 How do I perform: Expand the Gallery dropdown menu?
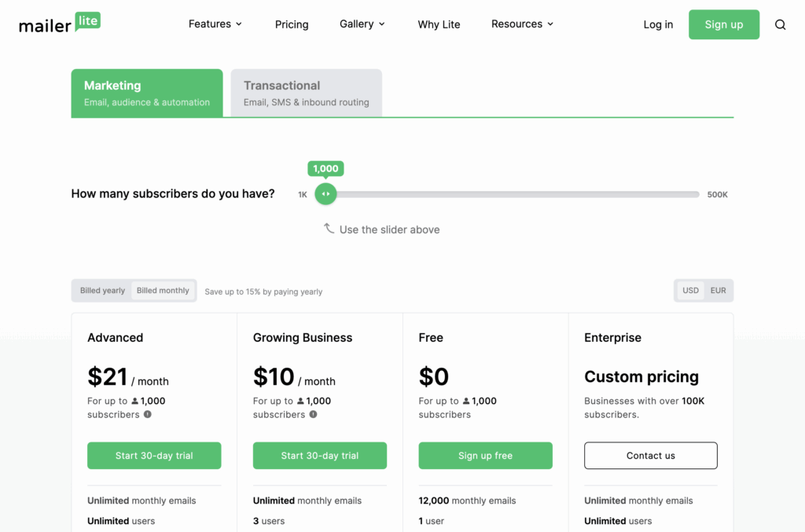pyautogui.click(x=362, y=24)
